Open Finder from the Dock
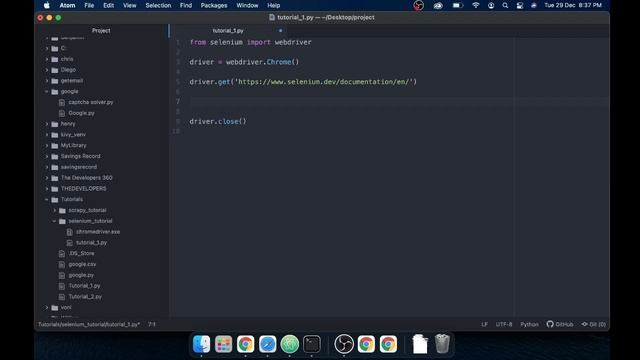This screenshot has height=360, width=640. [201, 344]
